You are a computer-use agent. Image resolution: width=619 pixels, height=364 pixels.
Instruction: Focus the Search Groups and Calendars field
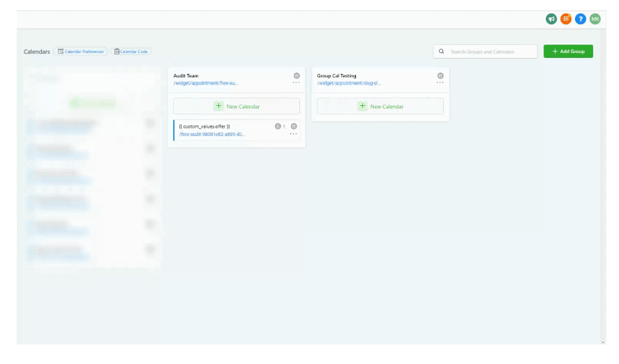pos(491,52)
